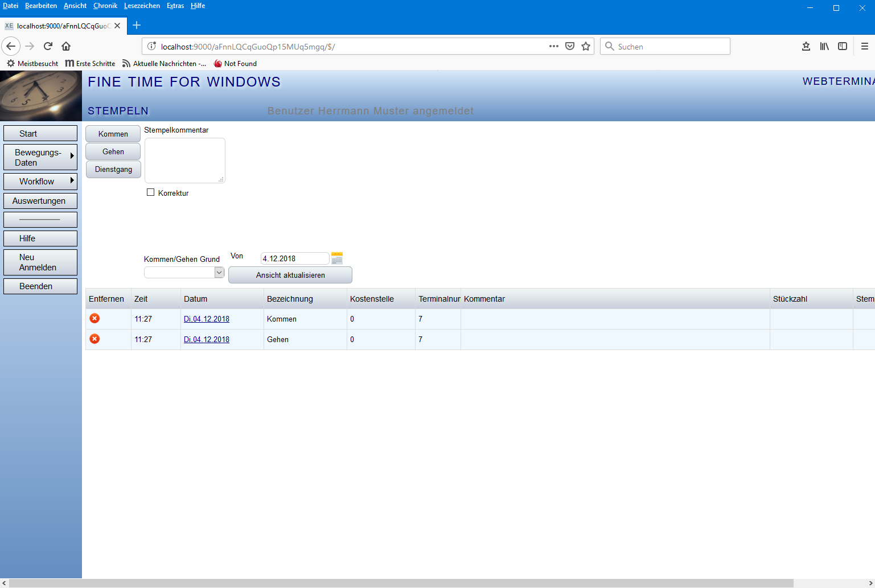Open new tab with plus icon

click(137, 26)
